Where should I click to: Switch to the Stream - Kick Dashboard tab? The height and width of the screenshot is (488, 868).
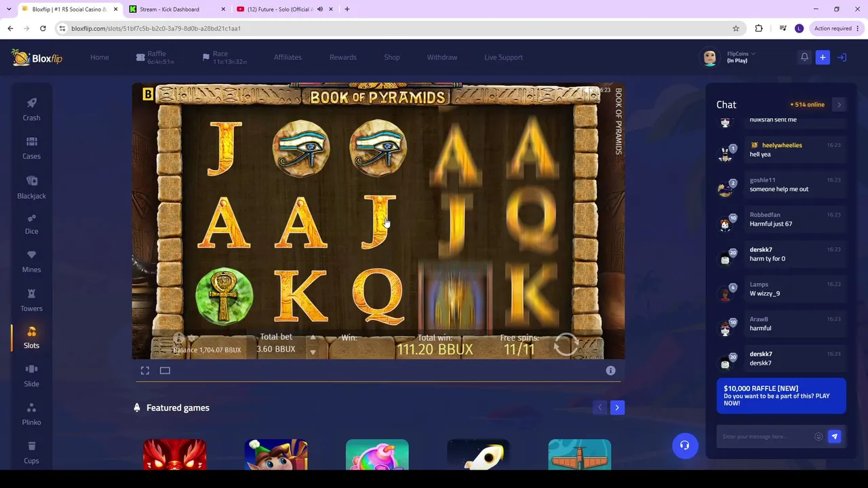[178, 9]
